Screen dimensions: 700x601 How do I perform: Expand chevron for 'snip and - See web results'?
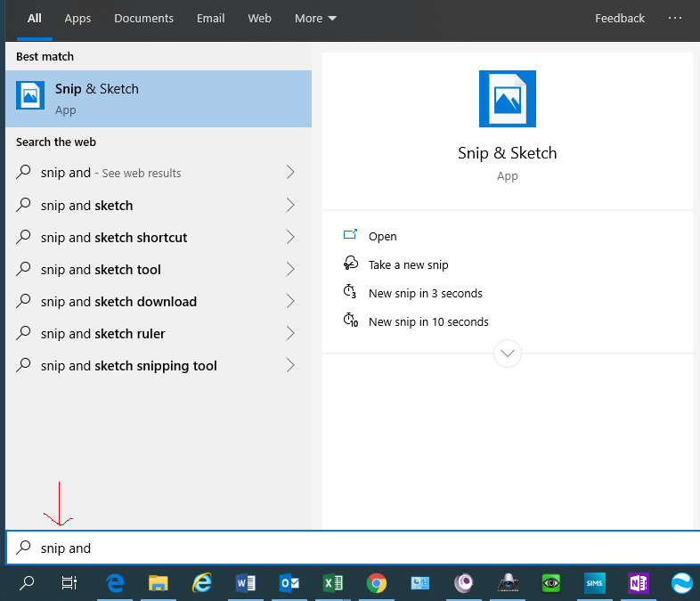tap(290, 172)
